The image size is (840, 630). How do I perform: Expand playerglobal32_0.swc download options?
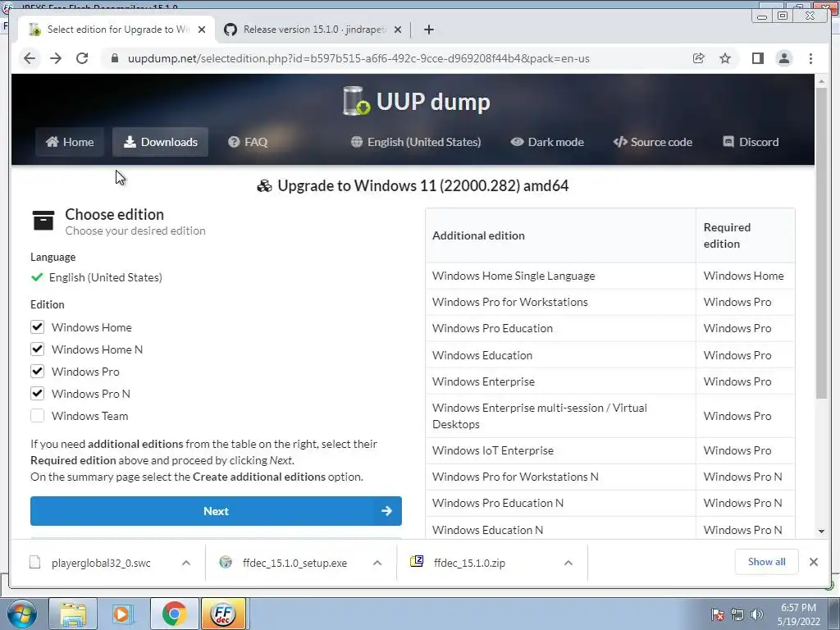click(x=186, y=563)
